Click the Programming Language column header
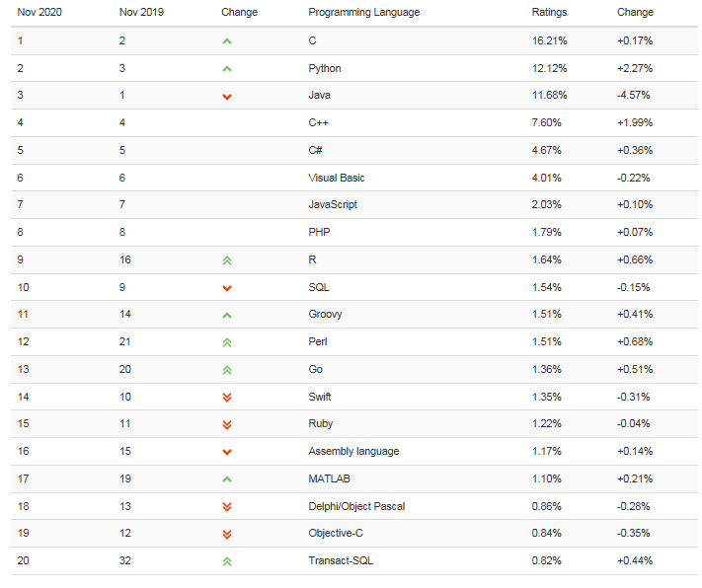702x588 pixels. point(364,13)
